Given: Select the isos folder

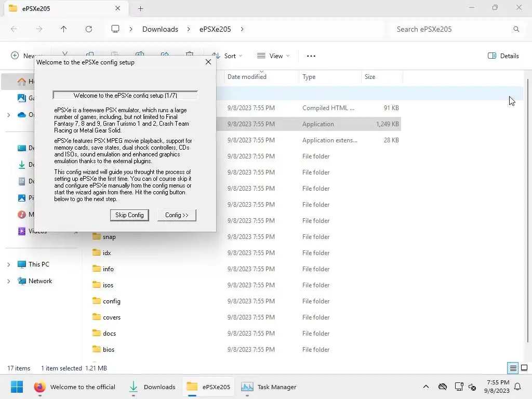Looking at the screenshot, I should (108, 285).
